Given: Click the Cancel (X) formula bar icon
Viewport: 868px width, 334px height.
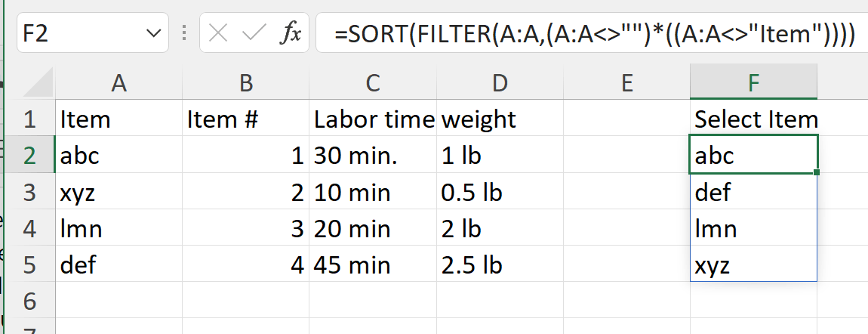Looking at the screenshot, I should (218, 34).
